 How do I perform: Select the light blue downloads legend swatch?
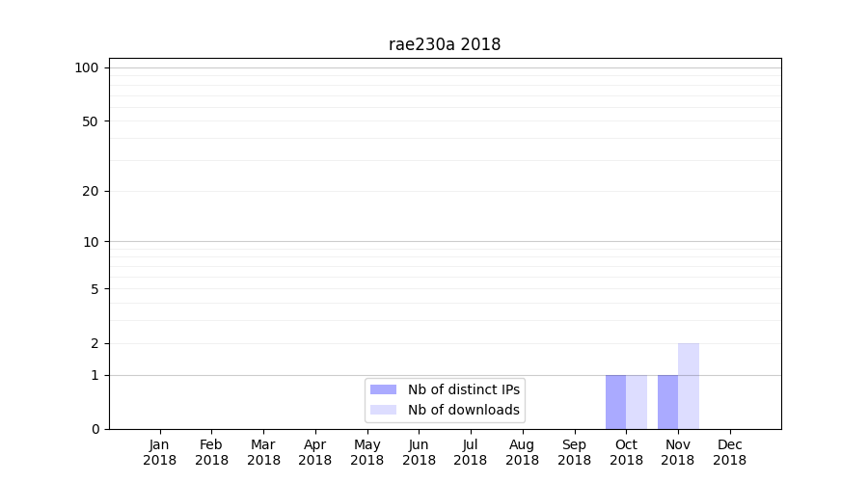383,410
